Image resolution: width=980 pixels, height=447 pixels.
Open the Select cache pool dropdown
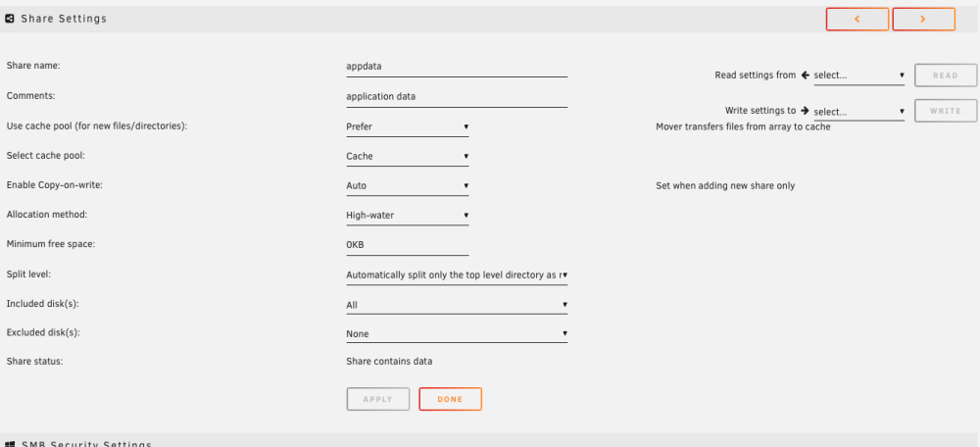pyautogui.click(x=408, y=156)
